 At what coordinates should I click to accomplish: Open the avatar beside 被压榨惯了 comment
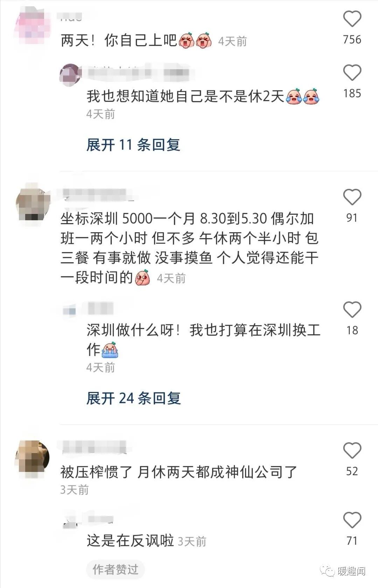pyautogui.click(x=32, y=457)
